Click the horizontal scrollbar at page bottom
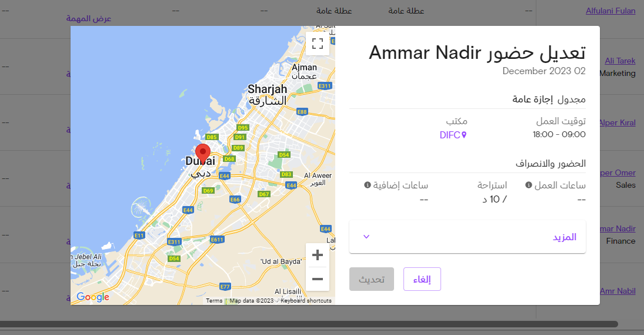This screenshot has height=335, width=644. (x=309, y=324)
